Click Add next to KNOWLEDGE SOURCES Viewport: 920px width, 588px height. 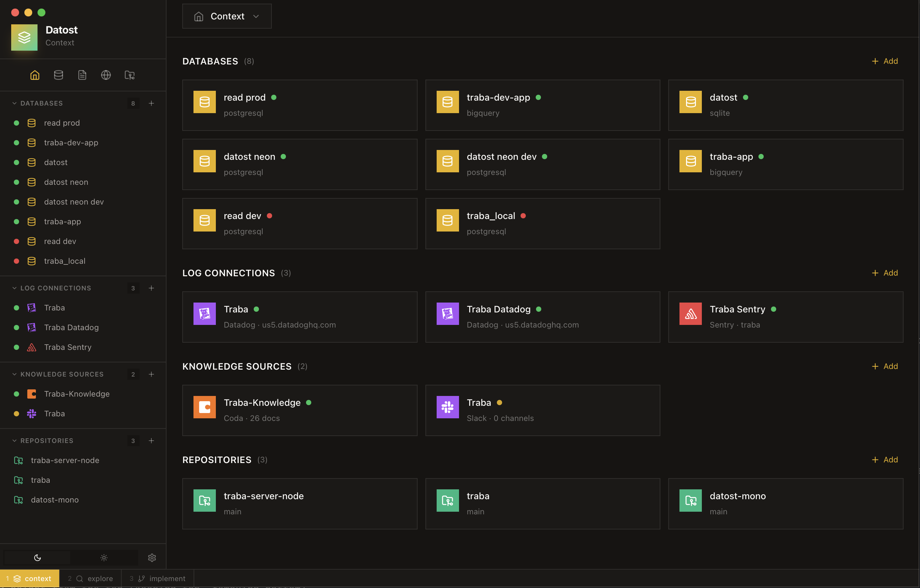(885, 366)
